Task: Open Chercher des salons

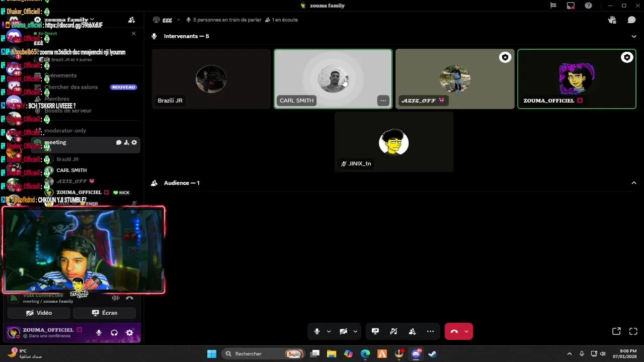Action: point(71,87)
